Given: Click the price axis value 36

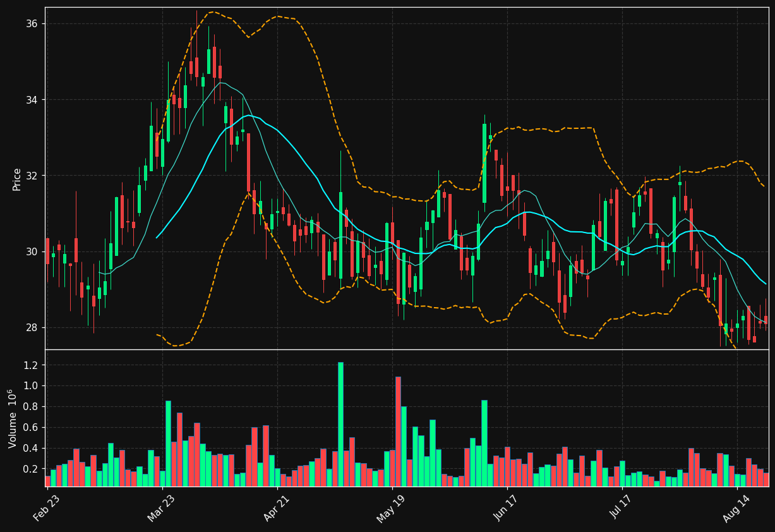Looking at the screenshot, I should 32,24.
